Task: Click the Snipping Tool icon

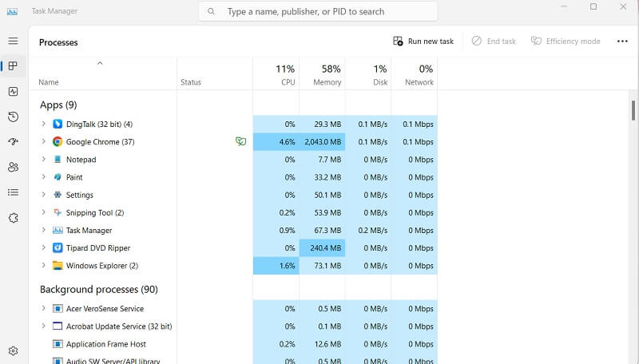Action: 58,212
